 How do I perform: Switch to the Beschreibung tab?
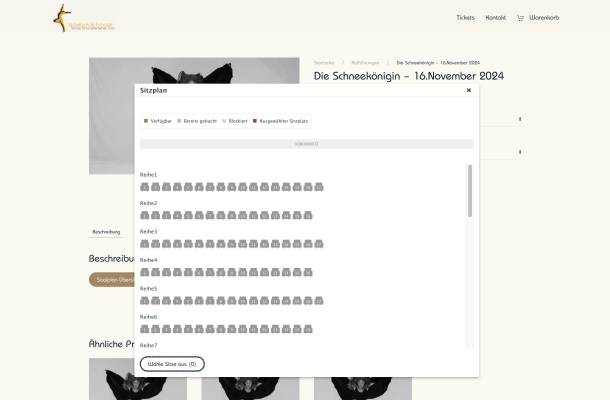(x=106, y=231)
